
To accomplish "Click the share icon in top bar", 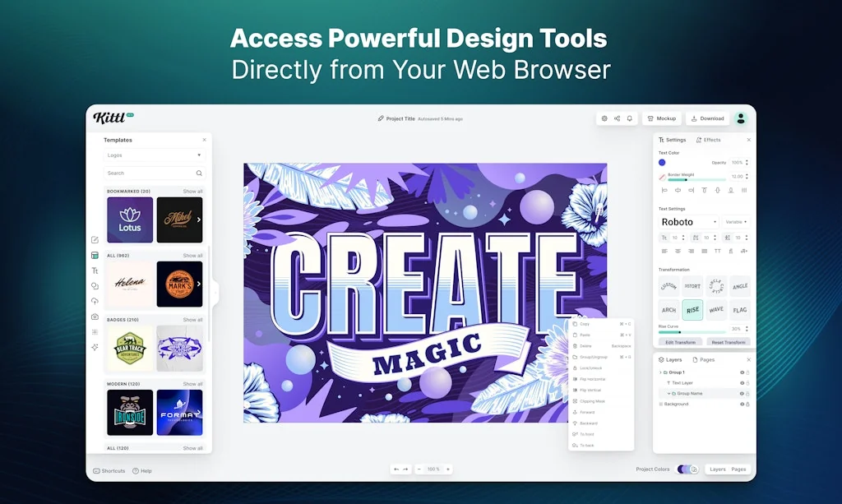I will (x=617, y=118).
